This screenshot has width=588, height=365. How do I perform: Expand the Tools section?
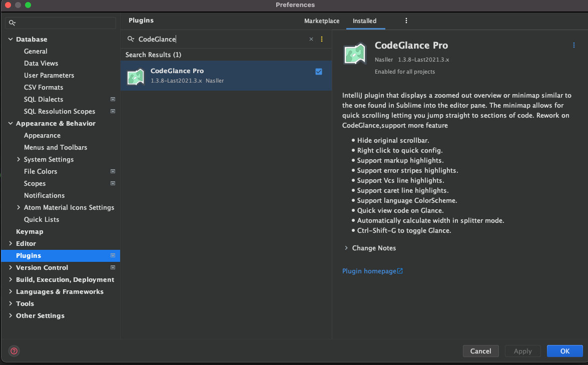point(11,303)
